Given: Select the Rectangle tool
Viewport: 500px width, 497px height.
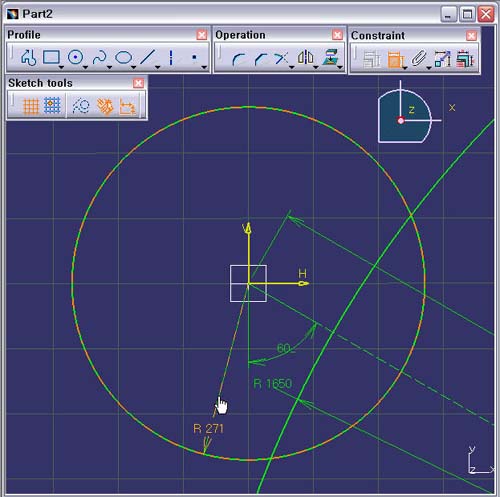Looking at the screenshot, I should coord(51,57).
